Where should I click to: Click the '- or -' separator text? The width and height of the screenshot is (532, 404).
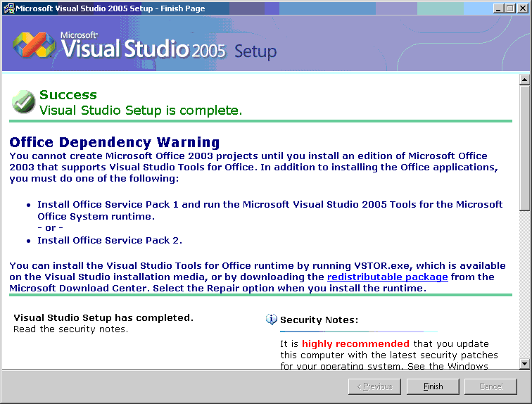[50, 227]
